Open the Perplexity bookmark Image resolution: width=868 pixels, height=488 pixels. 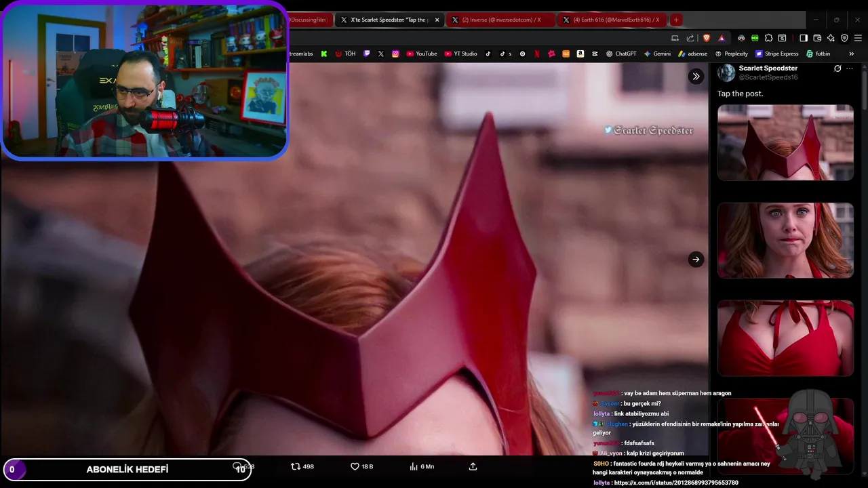732,54
